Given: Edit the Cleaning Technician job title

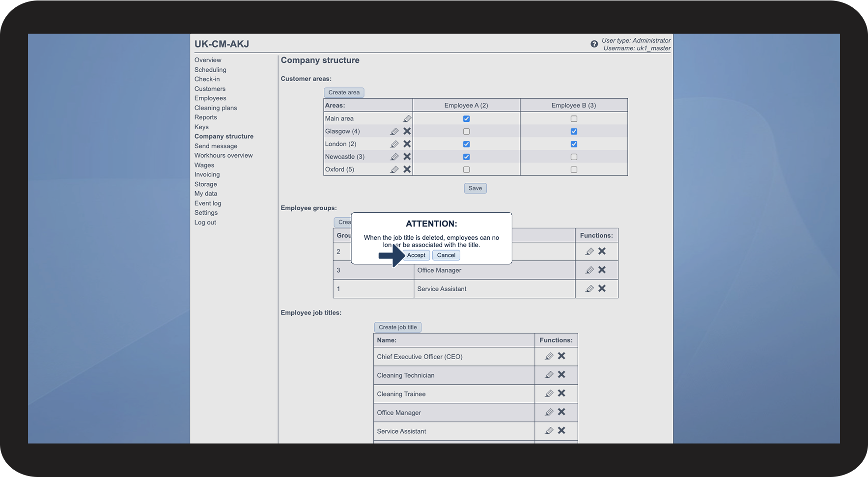Looking at the screenshot, I should click(549, 375).
